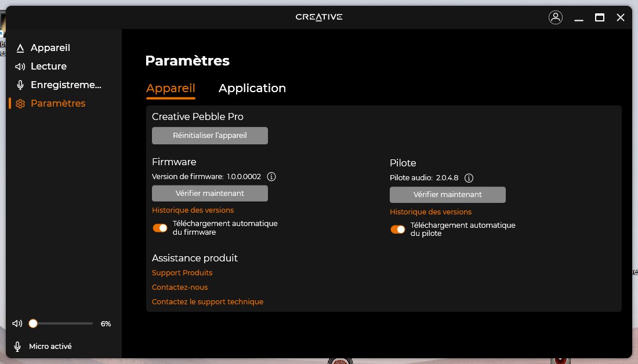Disable automatic firmware download toggle

tap(159, 228)
